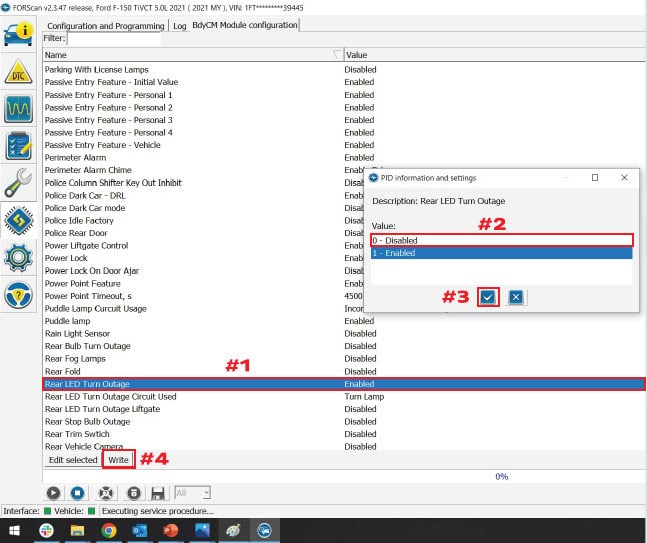
Task: Click the Filter input field
Action: 114,38
